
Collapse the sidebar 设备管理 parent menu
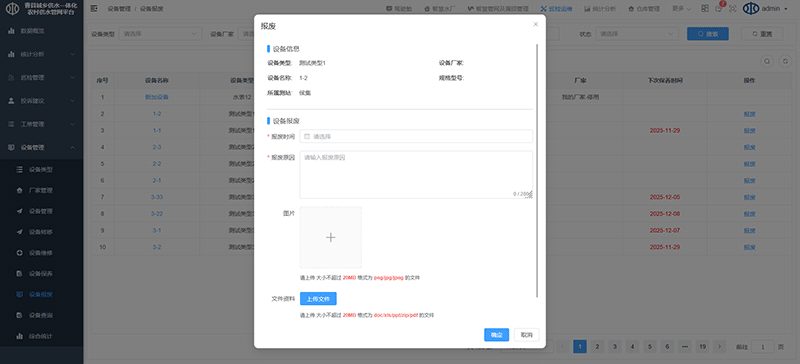pyautogui.click(x=41, y=148)
